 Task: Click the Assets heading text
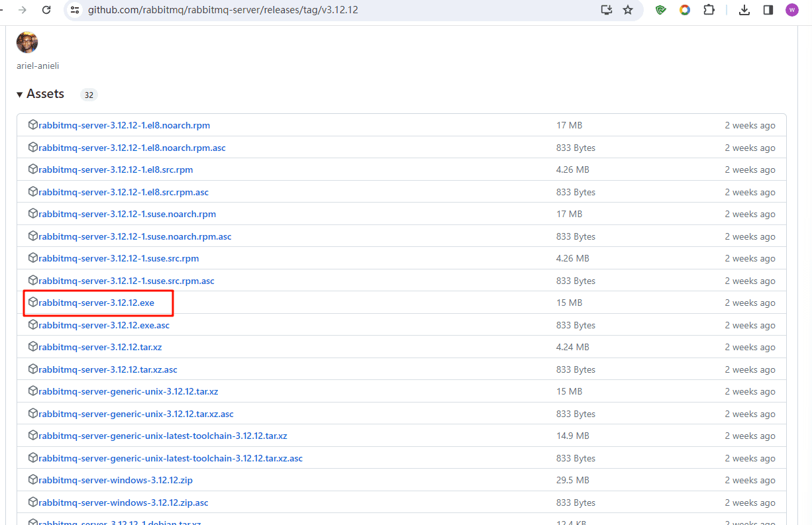click(45, 94)
